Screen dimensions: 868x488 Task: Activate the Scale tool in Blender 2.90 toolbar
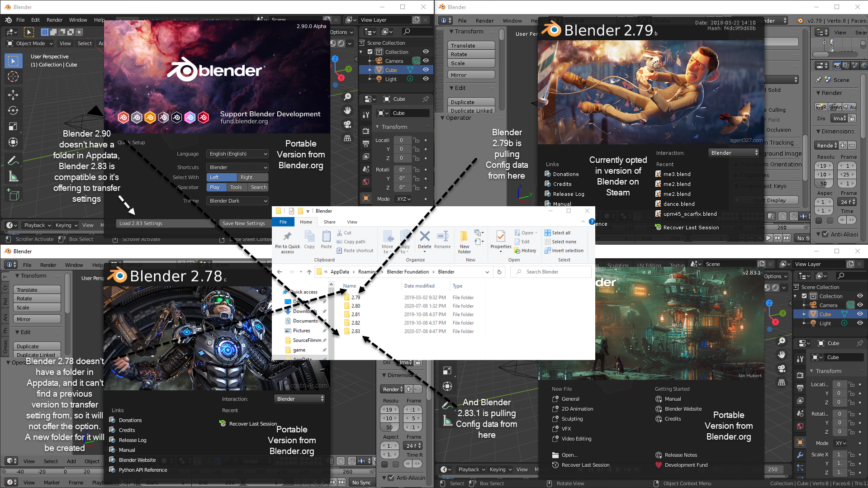(x=13, y=126)
